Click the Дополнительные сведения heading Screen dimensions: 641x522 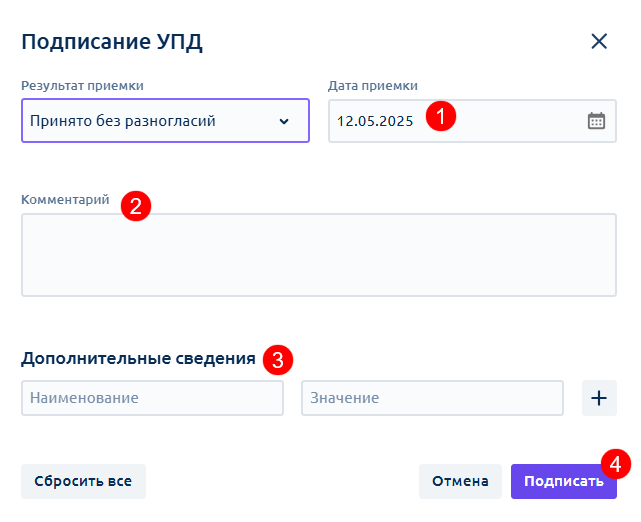[138, 358]
